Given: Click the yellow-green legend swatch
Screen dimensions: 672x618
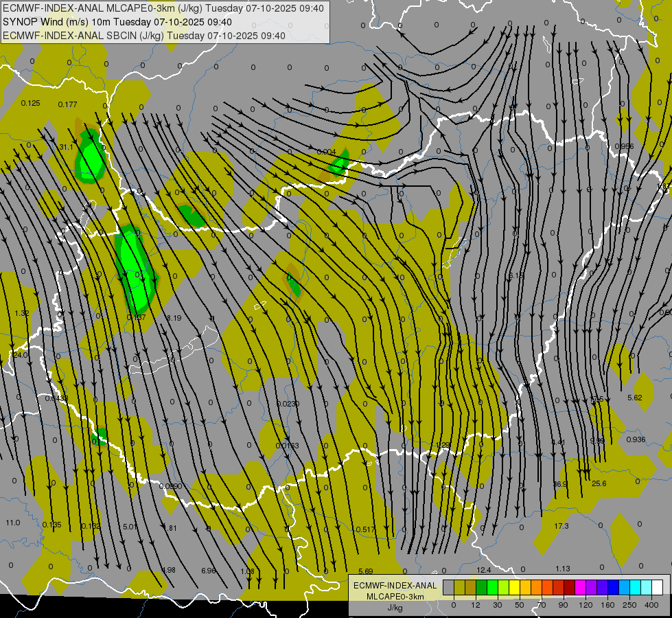Looking at the screenshot, I should (504, 587).
